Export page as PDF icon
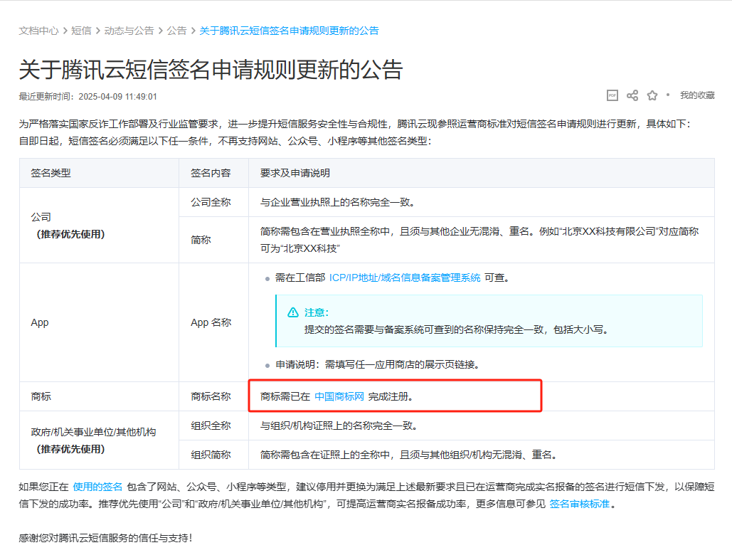732x560 pixels. [612, 95]
